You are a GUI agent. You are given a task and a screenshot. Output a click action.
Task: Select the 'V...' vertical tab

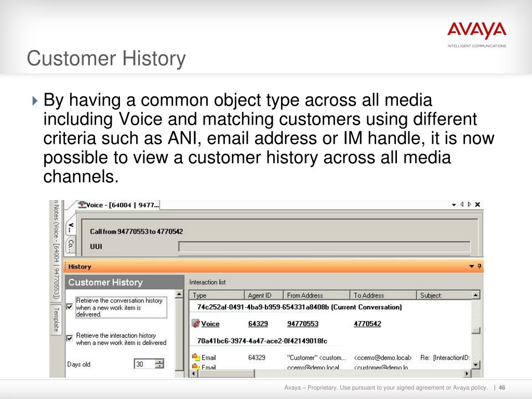pyautogui.click(x=70, y=227)
